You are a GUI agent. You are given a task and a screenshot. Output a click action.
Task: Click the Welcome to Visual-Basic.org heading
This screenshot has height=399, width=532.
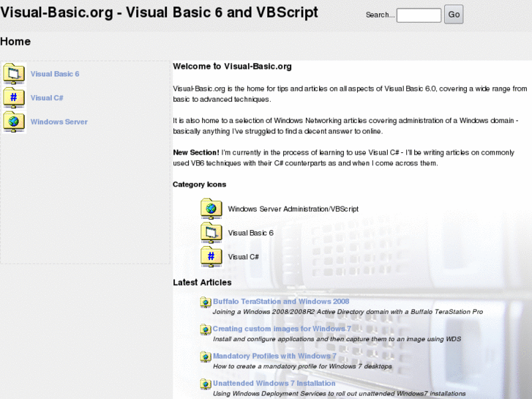pos(232,66)
